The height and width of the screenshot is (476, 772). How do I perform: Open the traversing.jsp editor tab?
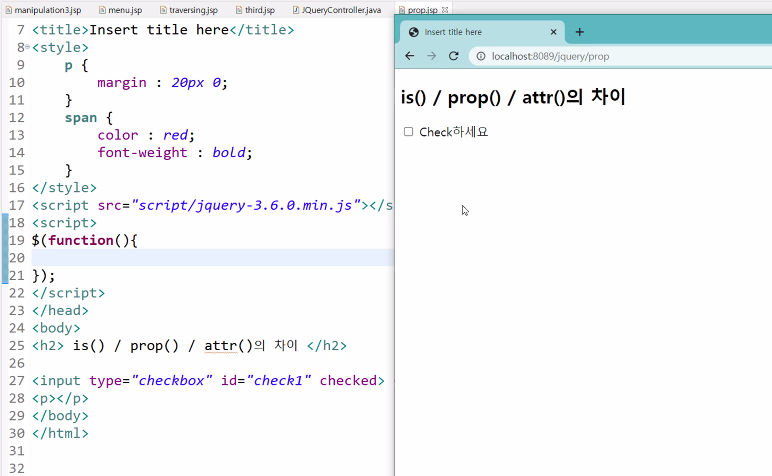[189, 10]
